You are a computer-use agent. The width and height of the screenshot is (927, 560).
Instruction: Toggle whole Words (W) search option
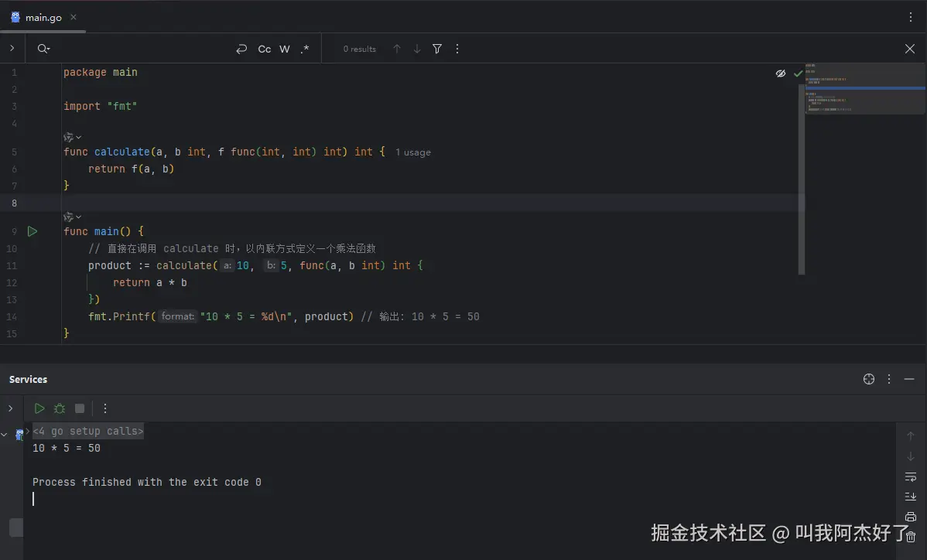point(285,49)
